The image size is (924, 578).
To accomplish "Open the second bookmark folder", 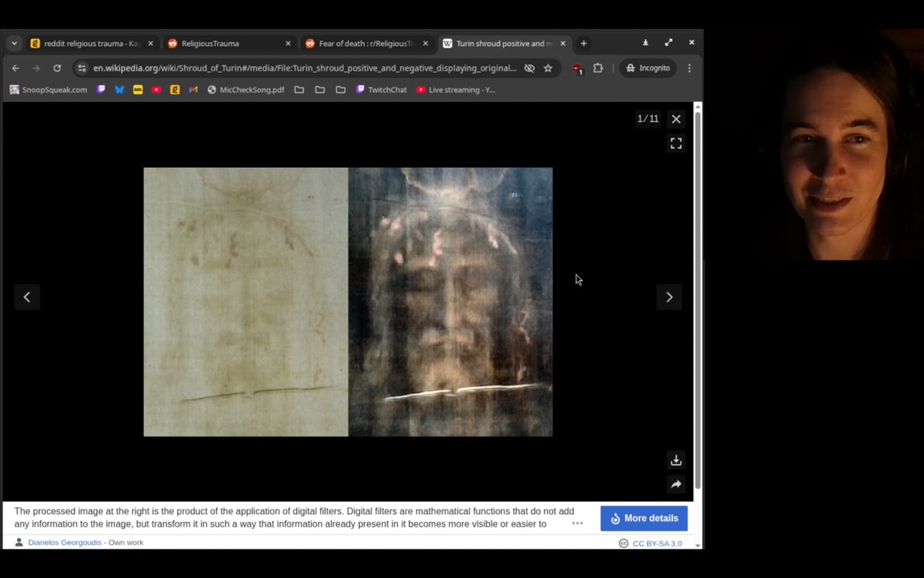I will [320, 90].
